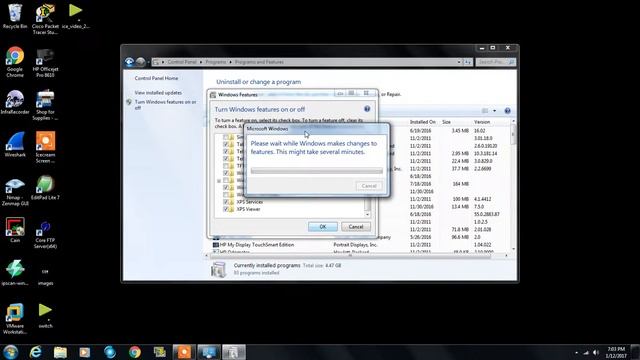Expand the collapsed node in Windows Features tree
This screenshot has width=640, height=360.
[x=219, y=180]
